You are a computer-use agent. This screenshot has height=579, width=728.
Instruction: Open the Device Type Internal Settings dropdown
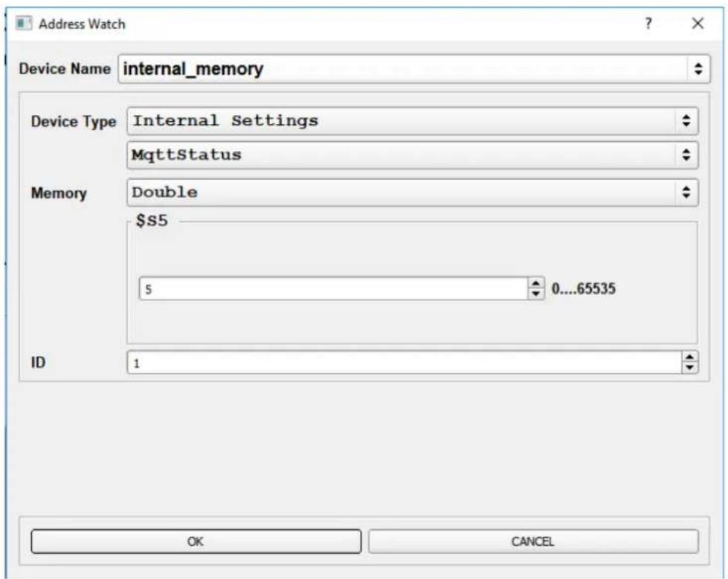coord(412,121)
